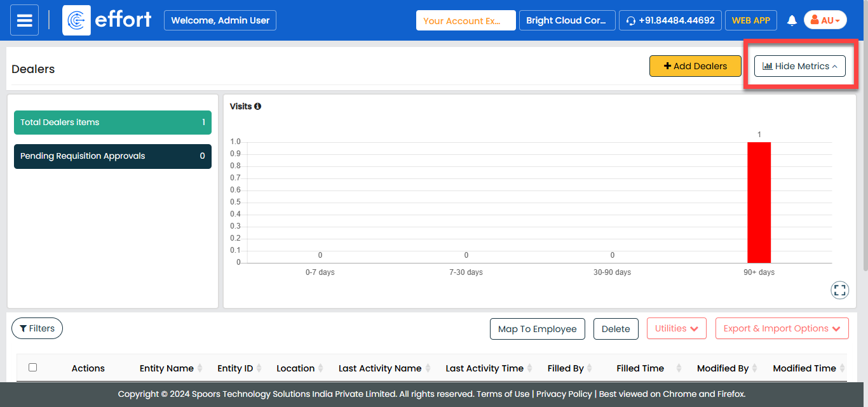
Task: Tick the select-all checkbox in table header
Action: pyautogui.click(x=33, y=367)
